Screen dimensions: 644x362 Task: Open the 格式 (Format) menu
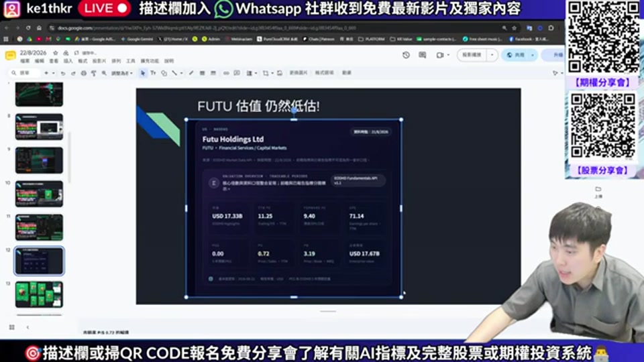point(83,61)
